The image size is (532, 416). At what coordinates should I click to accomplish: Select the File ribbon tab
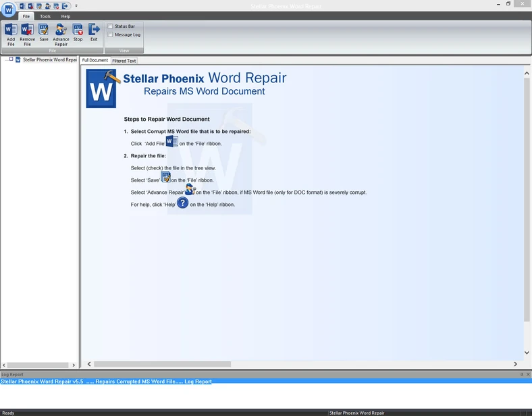(x=26, y=16)
